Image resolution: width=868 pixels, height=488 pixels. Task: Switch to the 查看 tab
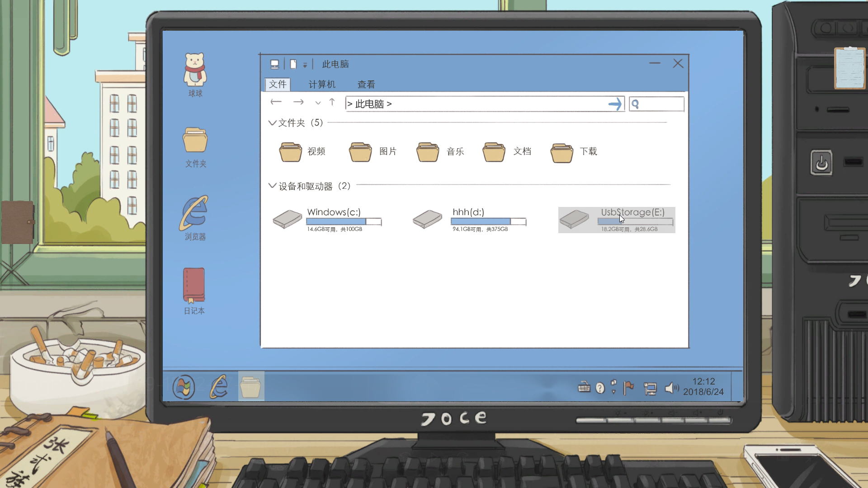[x=366, y=84]
